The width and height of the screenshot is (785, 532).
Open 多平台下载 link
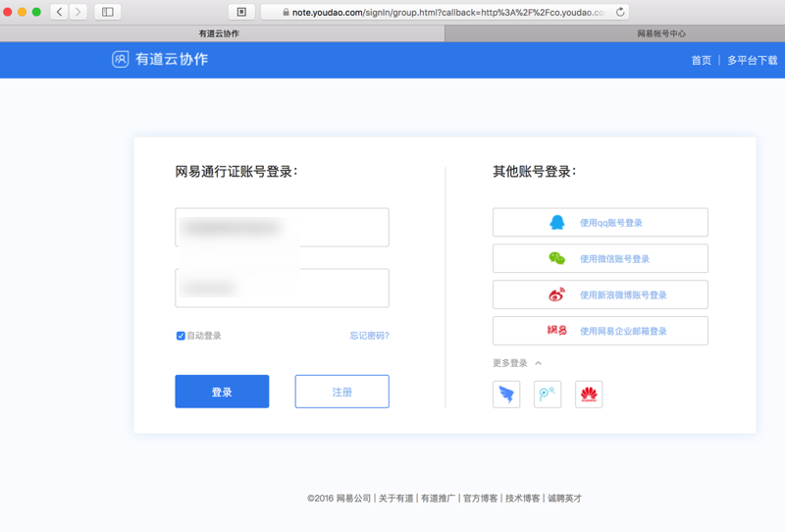click(752, 60)
